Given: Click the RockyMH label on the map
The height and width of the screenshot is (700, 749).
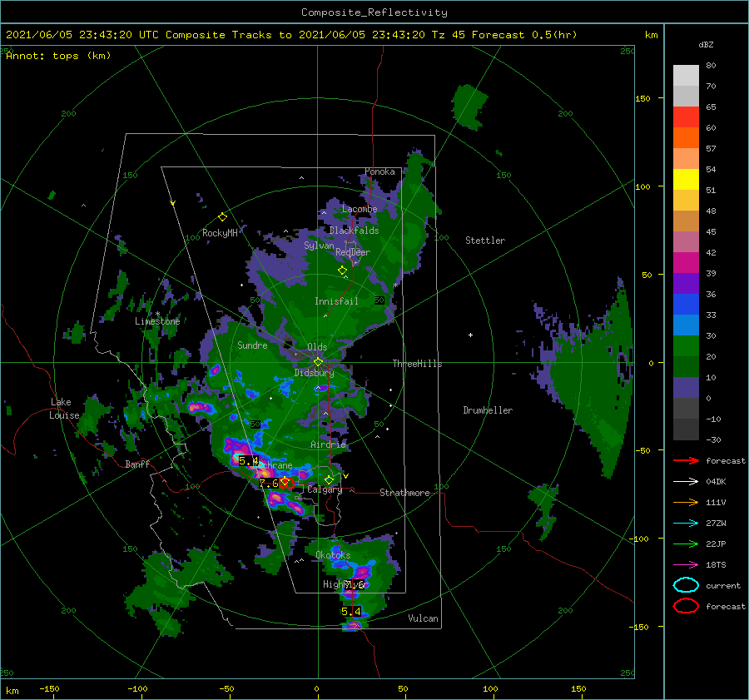Looking at the screenshot, I should click(x=220, y=233).
